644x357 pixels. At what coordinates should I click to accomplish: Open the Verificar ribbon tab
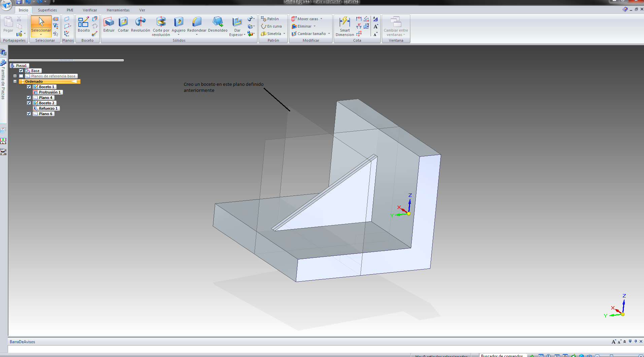[90, 10]
